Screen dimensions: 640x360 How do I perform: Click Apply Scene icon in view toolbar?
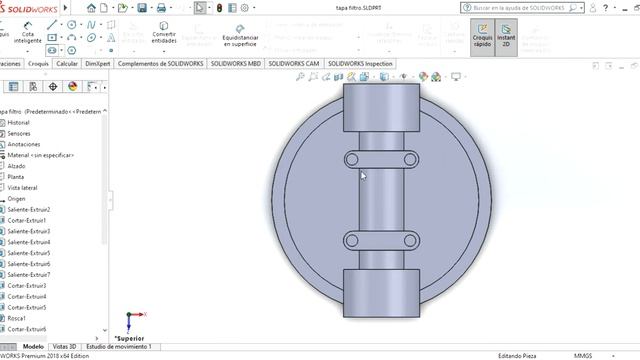pos(436,76)
